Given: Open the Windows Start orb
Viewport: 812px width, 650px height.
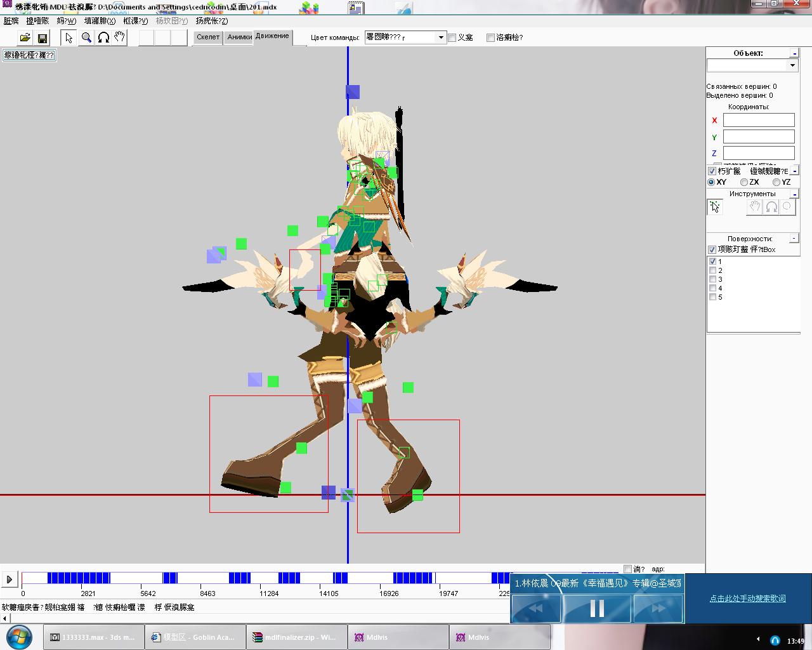Looking at the screenshot, I should pyautogui.click(x=18, y=637).
